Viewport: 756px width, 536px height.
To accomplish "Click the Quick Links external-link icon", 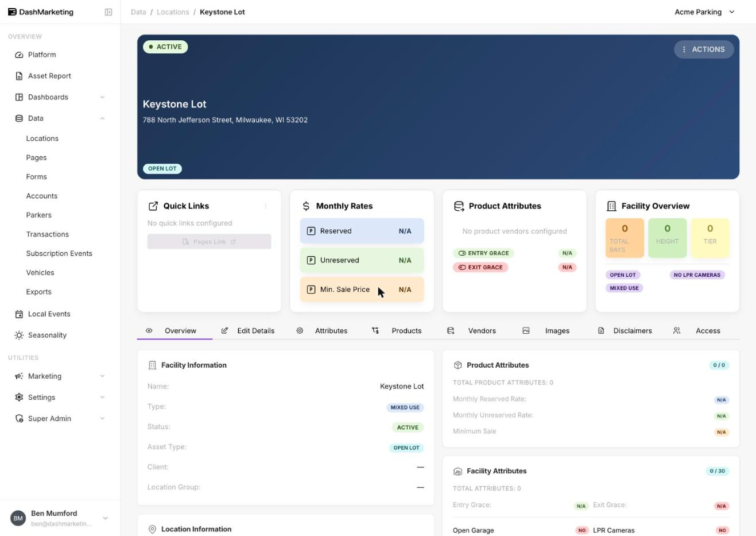I will [x=153, y=206].
